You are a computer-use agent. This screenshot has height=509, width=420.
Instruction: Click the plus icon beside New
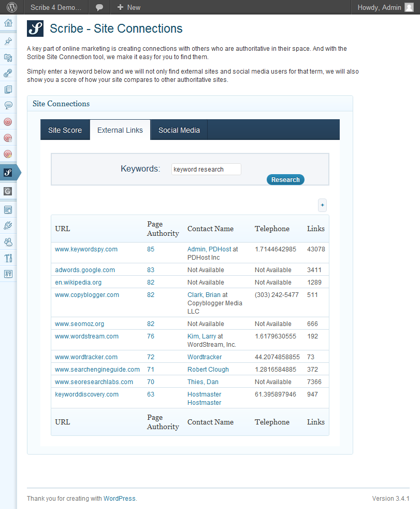(120, 7)
